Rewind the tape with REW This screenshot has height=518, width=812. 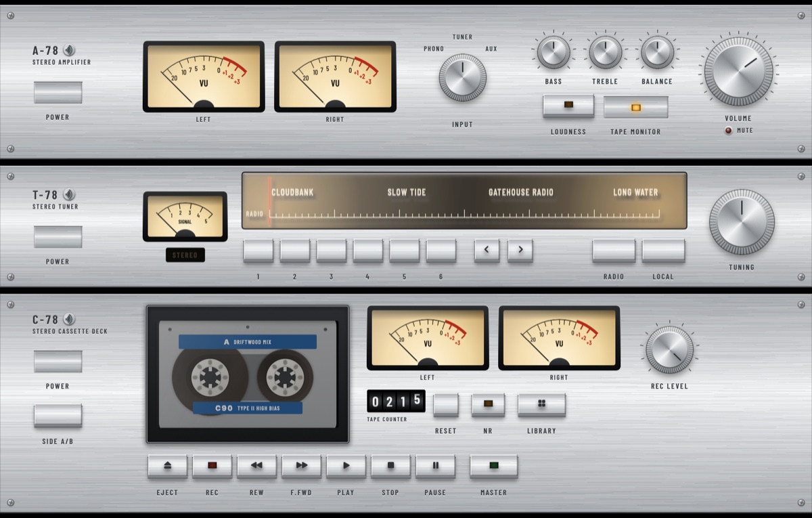click(x=256, y=466)
